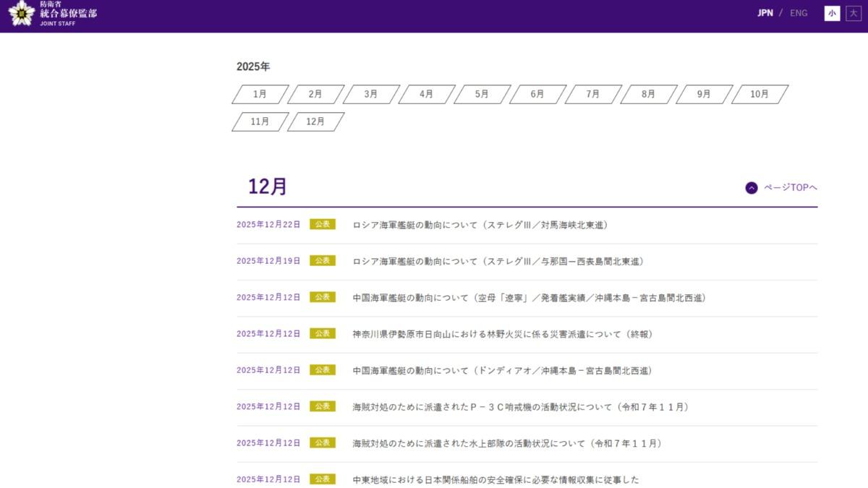Open ステレグIII 与那国ー西表島間北東進 article

(x=498, y=261)
